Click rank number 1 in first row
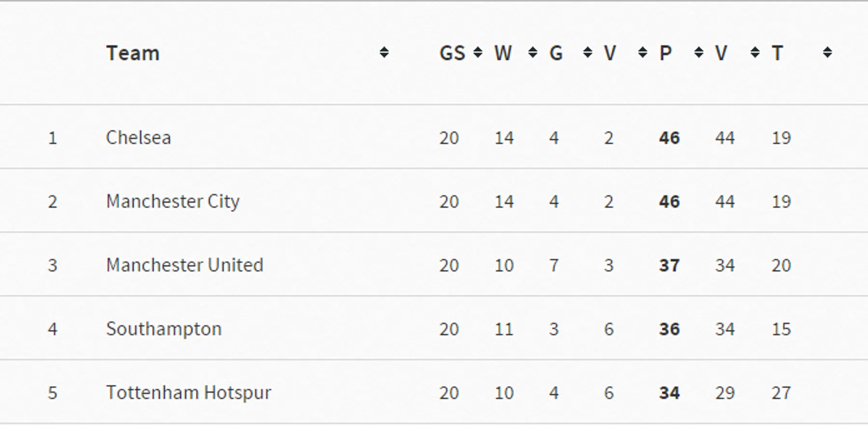The width and height of the screenshot is (868, 425). [53, 138]
